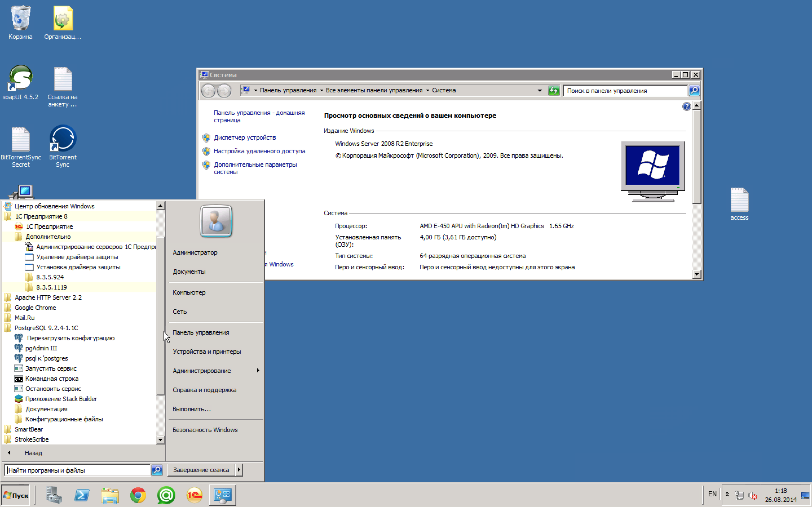This screenshot has height=507, width=812.
Task: Refresh the Control Panel address bar
Action: [554, 90]
